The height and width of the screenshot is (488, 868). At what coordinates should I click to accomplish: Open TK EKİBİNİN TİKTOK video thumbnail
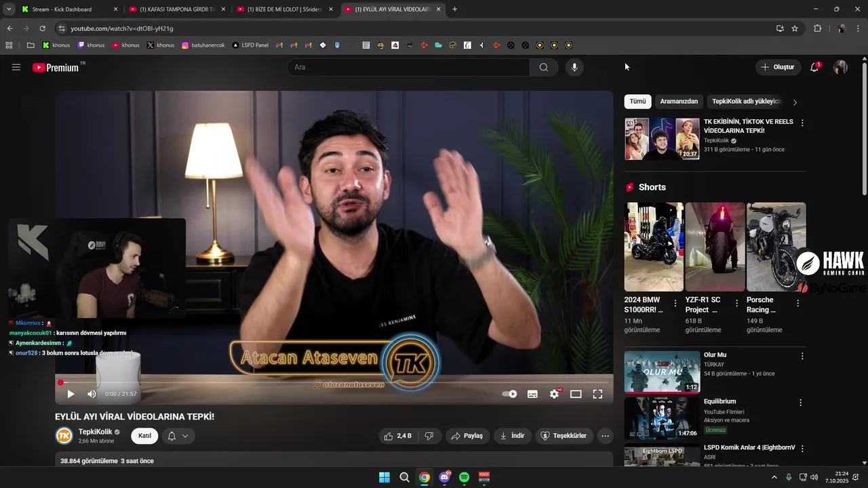[662, 139]
